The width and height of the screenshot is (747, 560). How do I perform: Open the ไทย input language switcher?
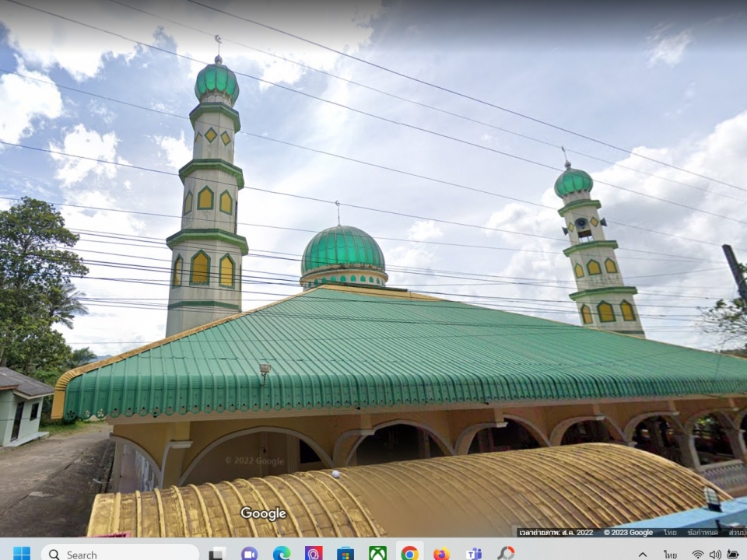coord(670,555)
